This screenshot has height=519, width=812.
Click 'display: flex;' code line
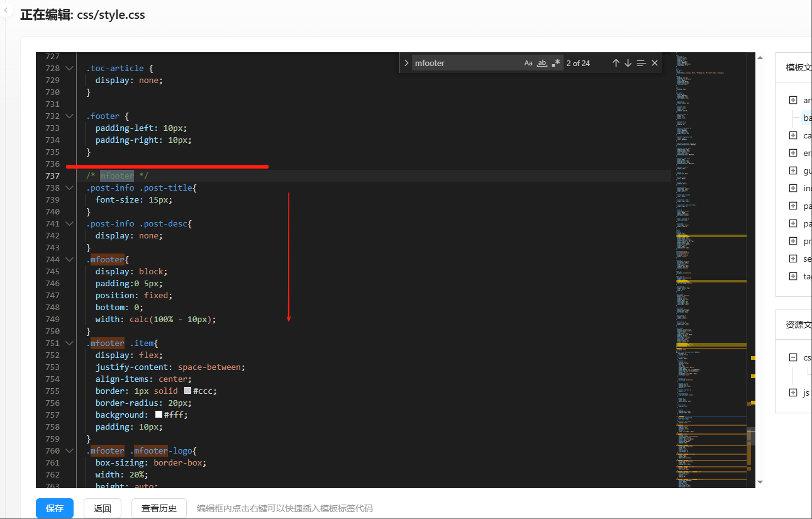click(x=129, y=355)
